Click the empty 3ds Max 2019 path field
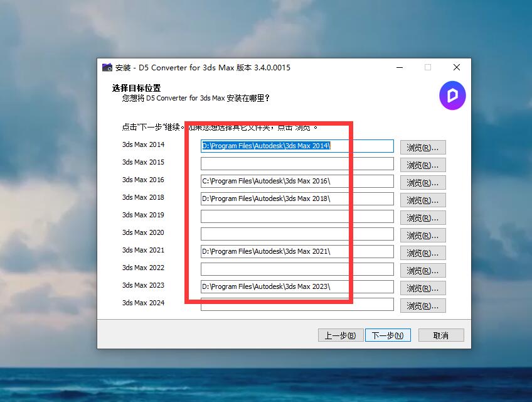Image resolution: width=532 pixels, height=402 pixels. [x=297, y=217]
